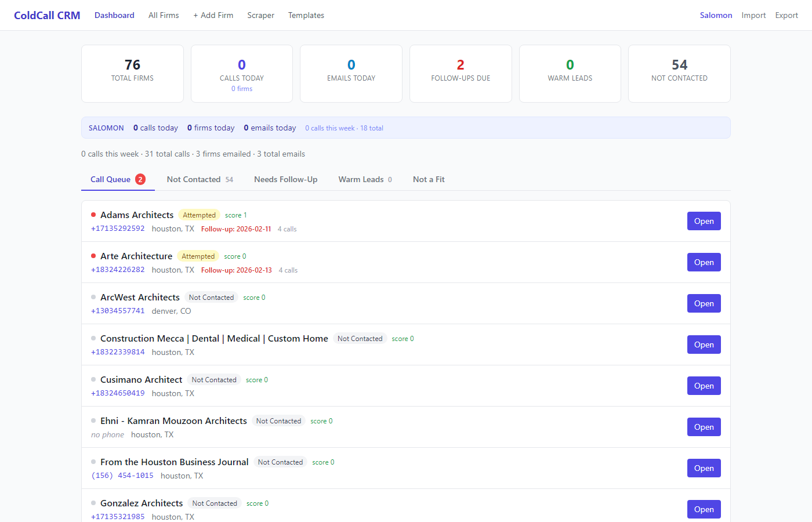Open the + Add Firm page

pyautogui.click(x=213, y=15)
